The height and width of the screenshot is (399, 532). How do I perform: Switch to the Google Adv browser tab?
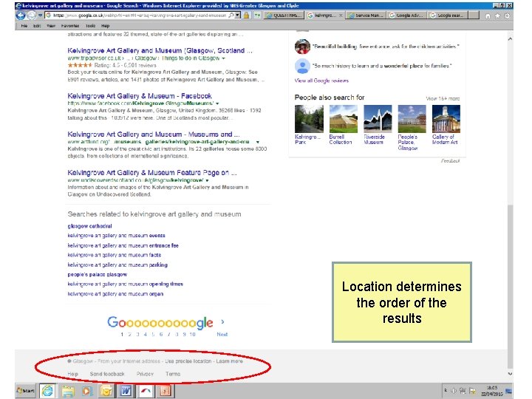tap(406, 16)
